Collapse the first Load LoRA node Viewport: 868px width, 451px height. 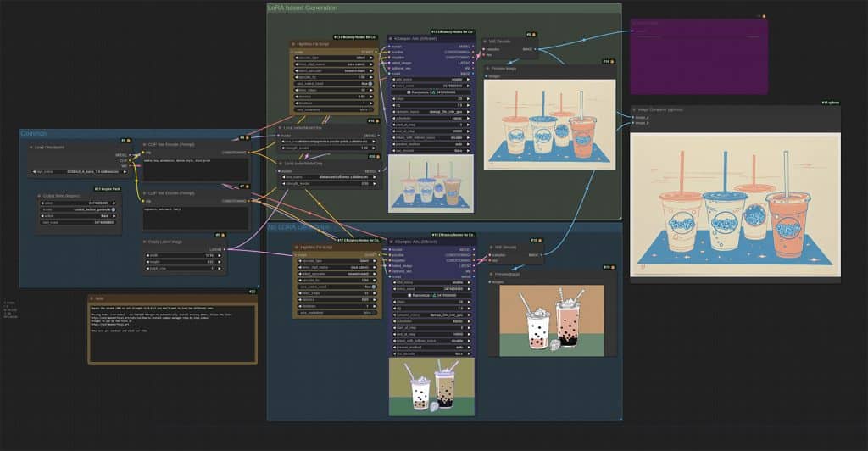tap(280, 128)
